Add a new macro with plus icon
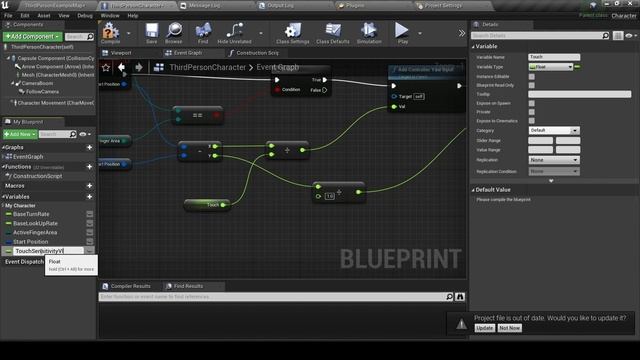This screenshot has width=640, height=360. (x=89, y=186)
